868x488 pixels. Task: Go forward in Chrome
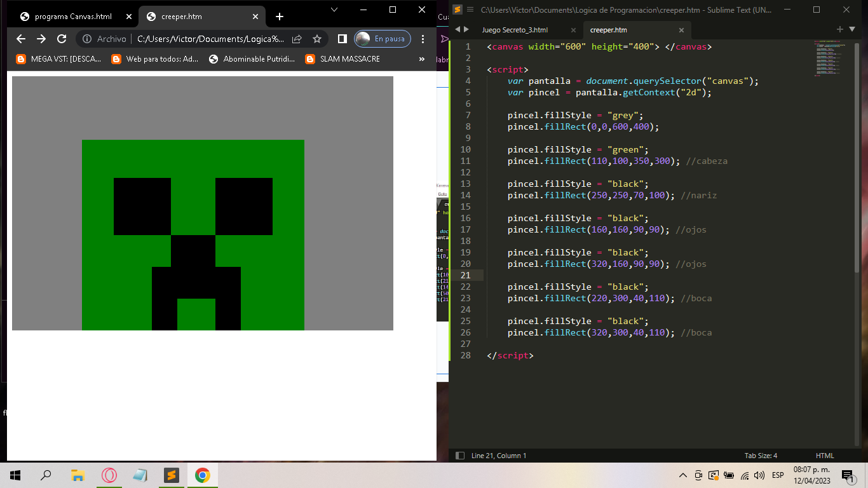(41, 39)
